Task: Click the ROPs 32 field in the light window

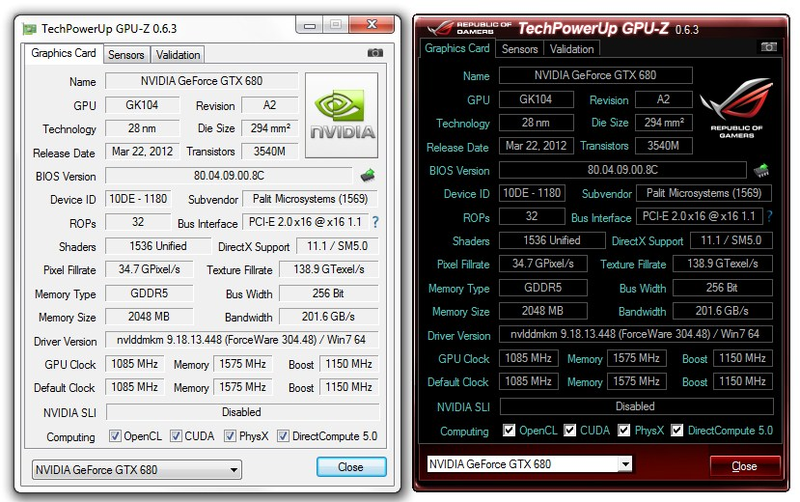Action: pyautogui.click(x=138, y=222)
